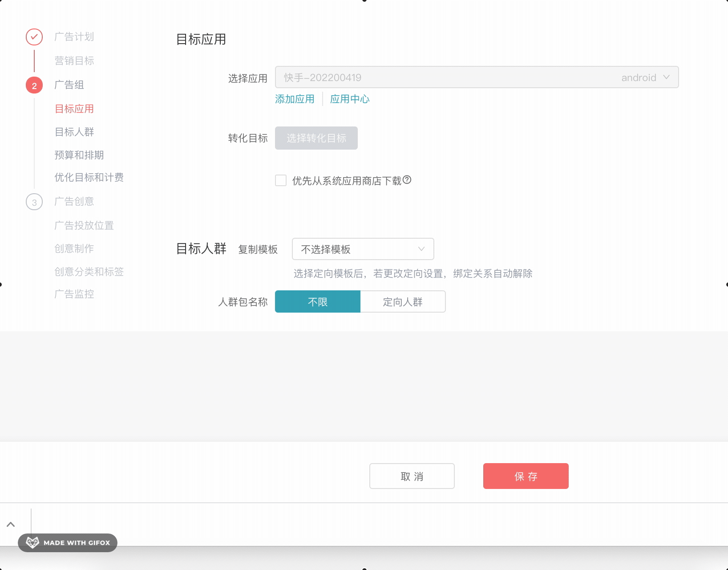Screen dimensions: 728x570
Task: Open 优化目标和计费 settings
Action: point(89,177)
